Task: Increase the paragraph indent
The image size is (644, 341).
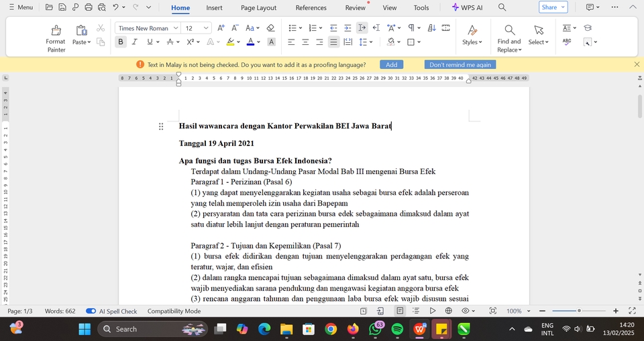Action: click(x=347, y=28)
